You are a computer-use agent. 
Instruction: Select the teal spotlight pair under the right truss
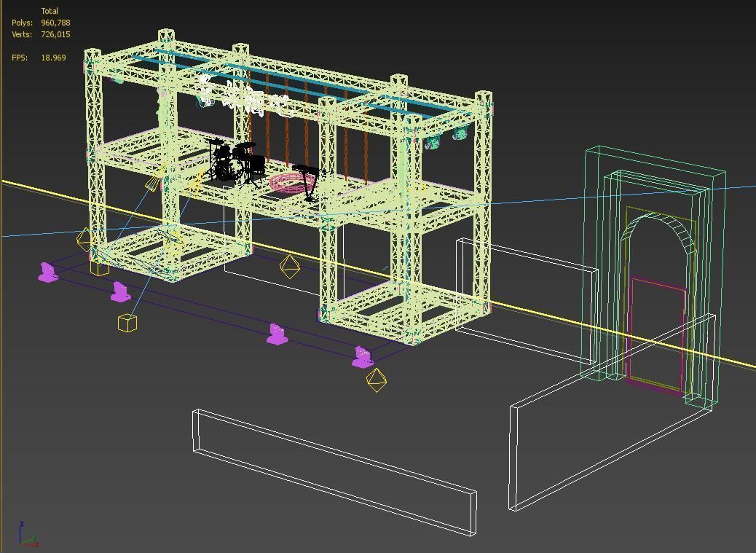(x=446, y=138)
